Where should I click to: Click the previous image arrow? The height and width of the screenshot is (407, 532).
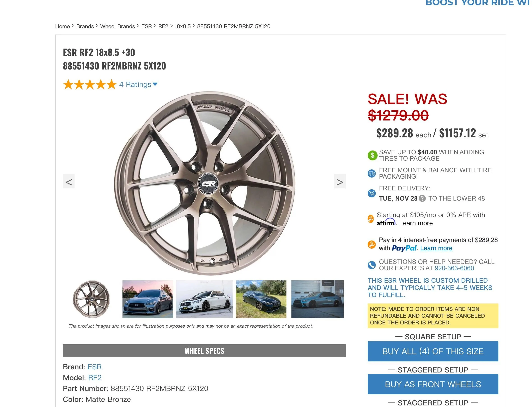point(69,182)
